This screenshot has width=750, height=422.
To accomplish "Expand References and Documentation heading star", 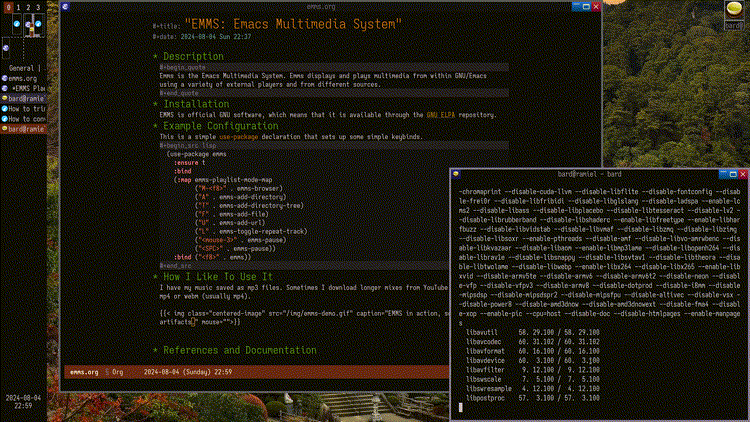I will tap(155, 350).
